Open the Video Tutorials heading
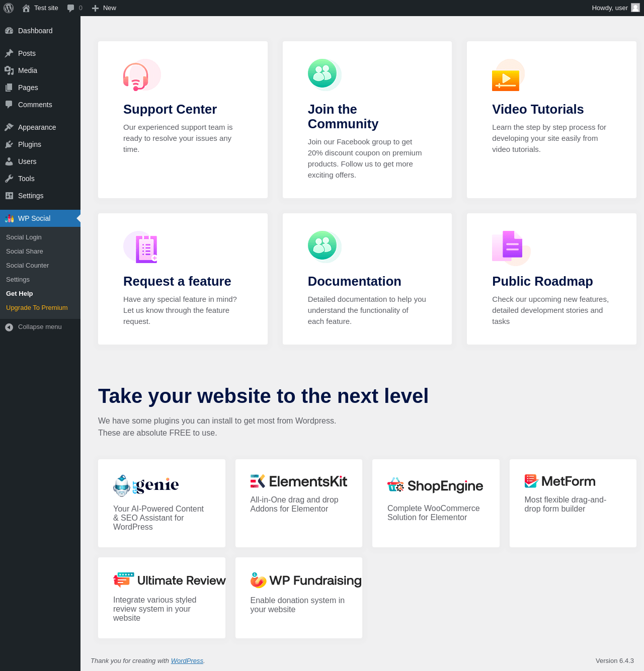The height and width of the screenshot is (671, 644). tap(538, 109)
